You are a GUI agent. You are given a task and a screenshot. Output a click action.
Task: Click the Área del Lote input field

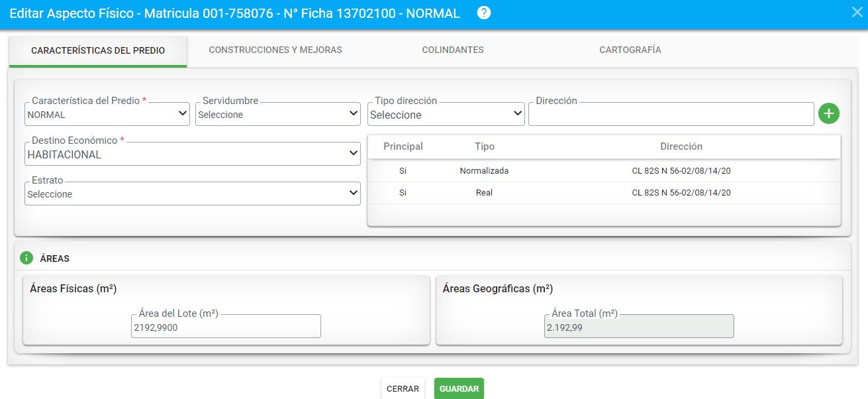225,327
